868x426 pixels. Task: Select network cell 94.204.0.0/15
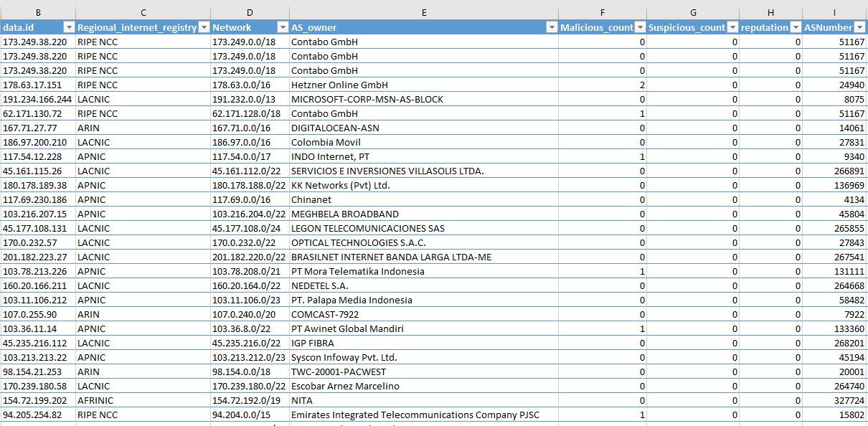250,415
